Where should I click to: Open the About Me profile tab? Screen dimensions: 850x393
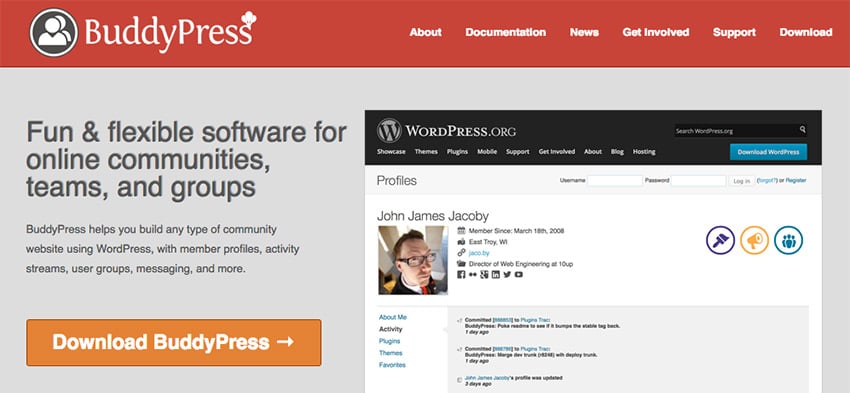pos(393,317)
